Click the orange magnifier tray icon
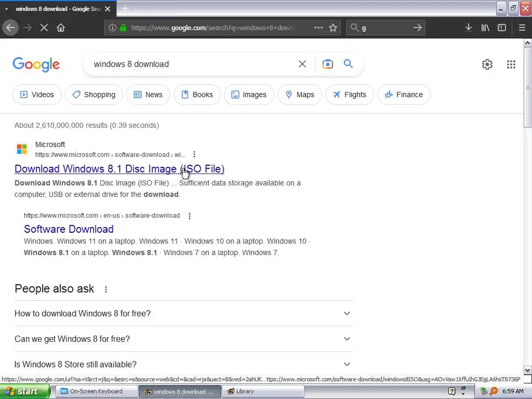 pyautogui.click(x=494, y=391)
